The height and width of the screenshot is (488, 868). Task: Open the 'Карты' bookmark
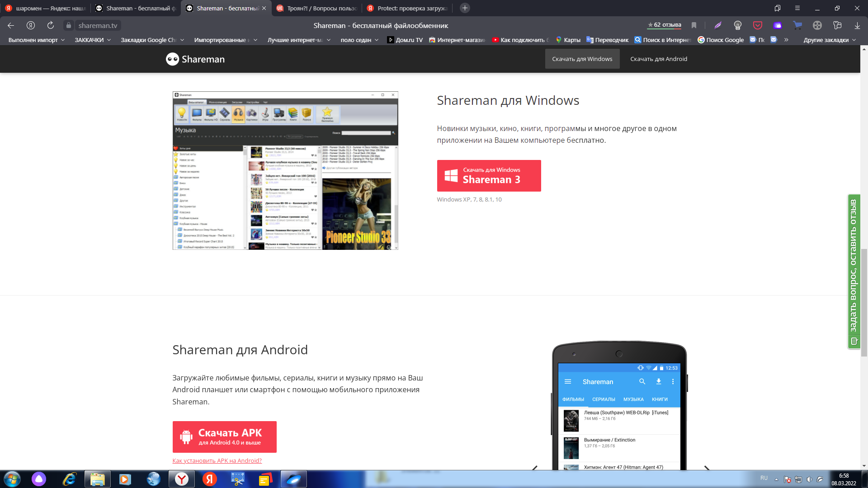click(x=568, y=40)
